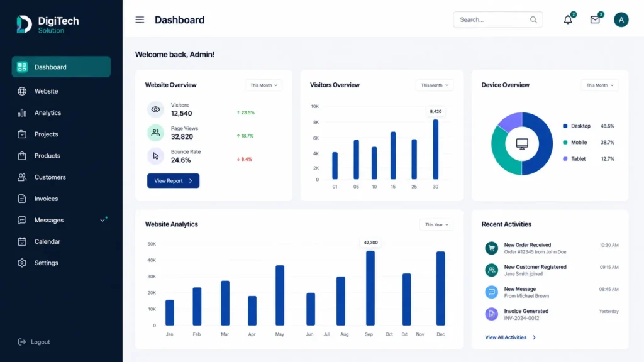Screen dimensions: 644x362
Task: Open Visitors Overview This Month dropdown
Action: 435,85
